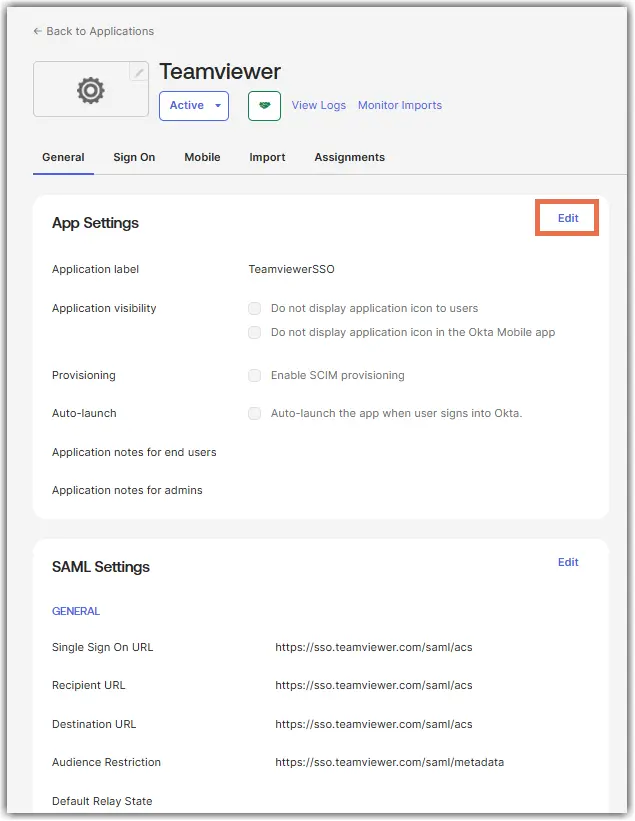This screenshot has height=821, width=635.
Task: Toggle Do not display icon in Okta Mobile app
Action: point(254,332)
